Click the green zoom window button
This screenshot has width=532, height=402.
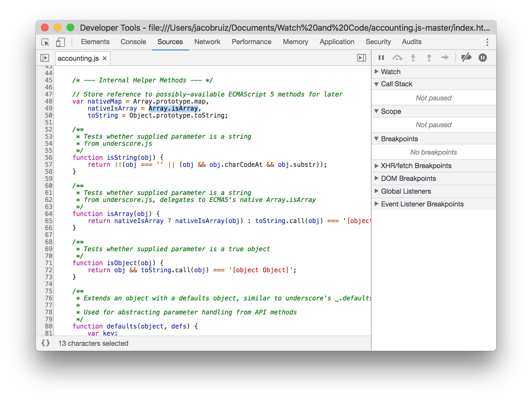[70, 27]
